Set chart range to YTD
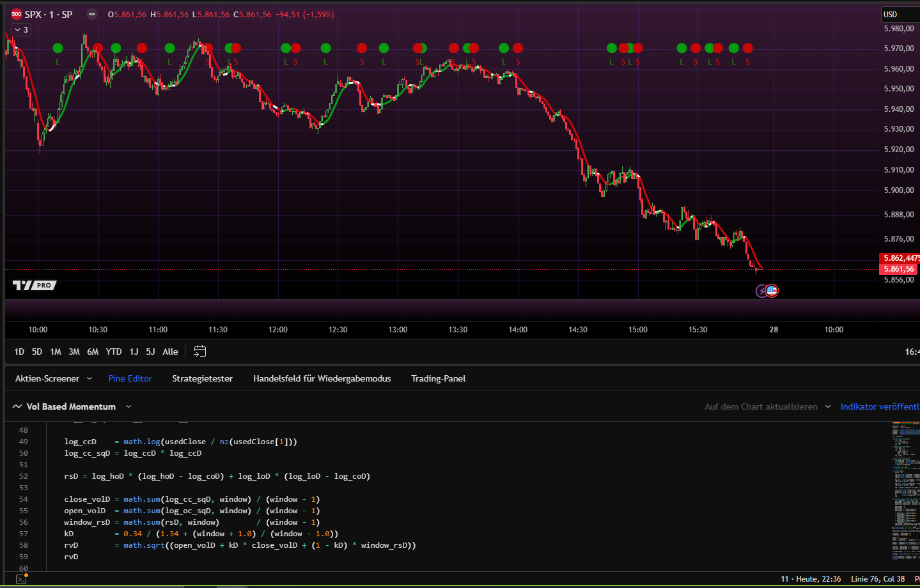This screenshot has width=920, height=588. [x=114, y=352]
